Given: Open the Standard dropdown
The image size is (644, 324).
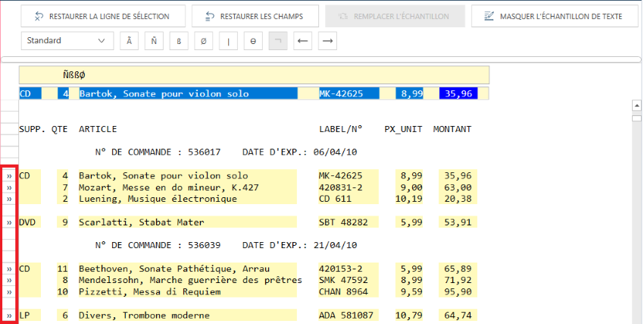Looking at the screenshot, I should (x=67, y=40).
